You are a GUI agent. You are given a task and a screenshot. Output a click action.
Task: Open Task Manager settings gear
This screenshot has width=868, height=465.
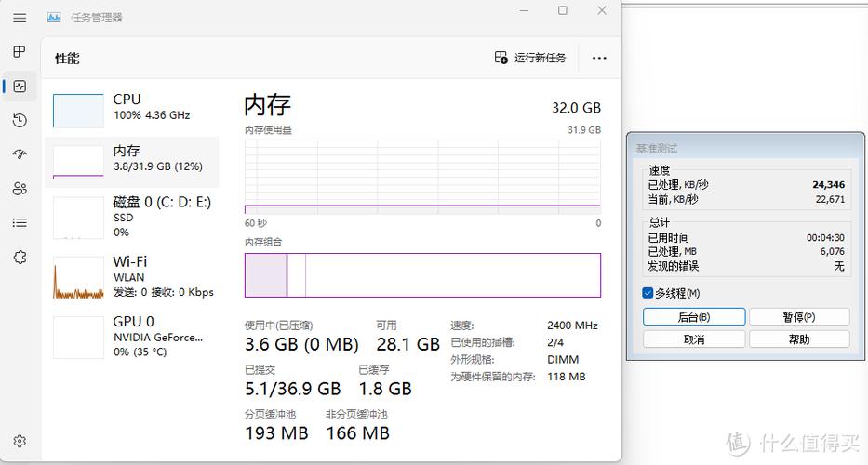tap(20, 441)
